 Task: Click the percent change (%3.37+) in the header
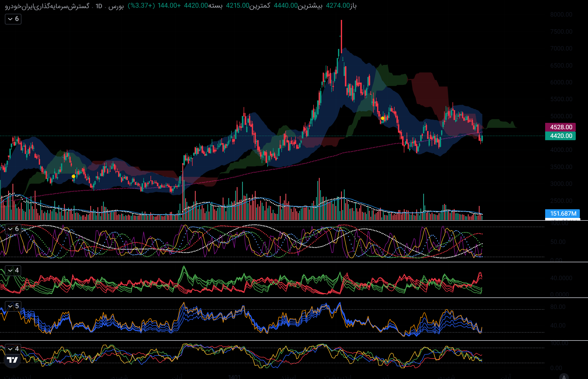[x=141, y=6]
